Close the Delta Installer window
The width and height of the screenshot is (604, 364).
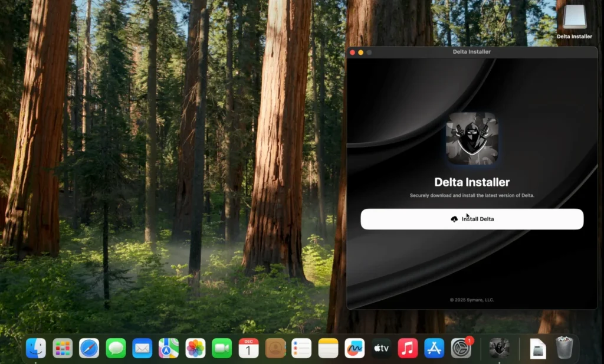pyautogui.click(x=352, y=53)
